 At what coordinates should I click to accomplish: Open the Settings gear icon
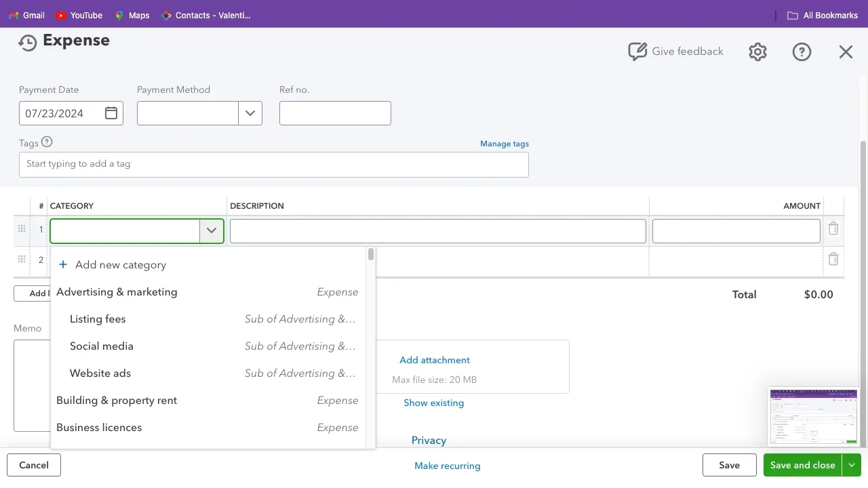[x=757, y=52]
